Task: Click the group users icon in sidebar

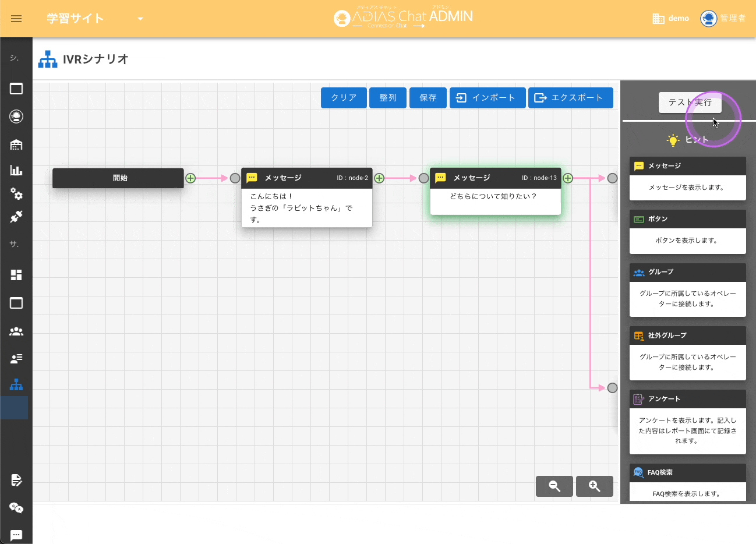Action: [x=16, y=331]
